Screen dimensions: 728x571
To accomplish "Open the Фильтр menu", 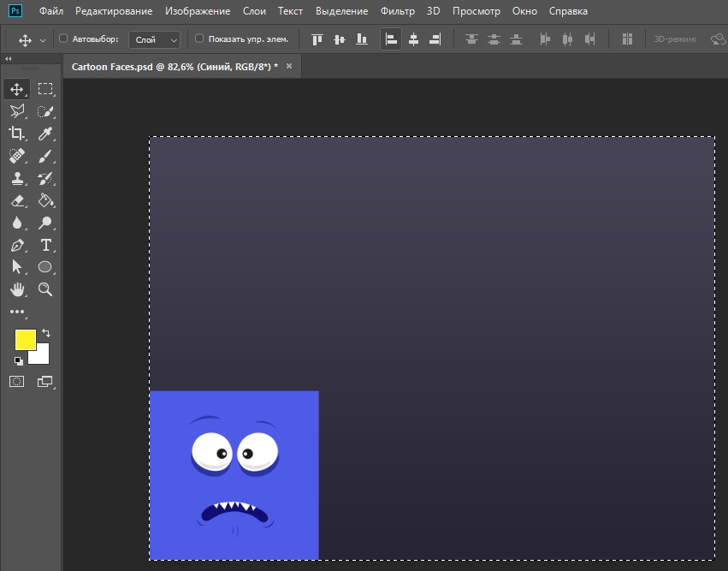I will pyautogui.click(x=397, y=11).
